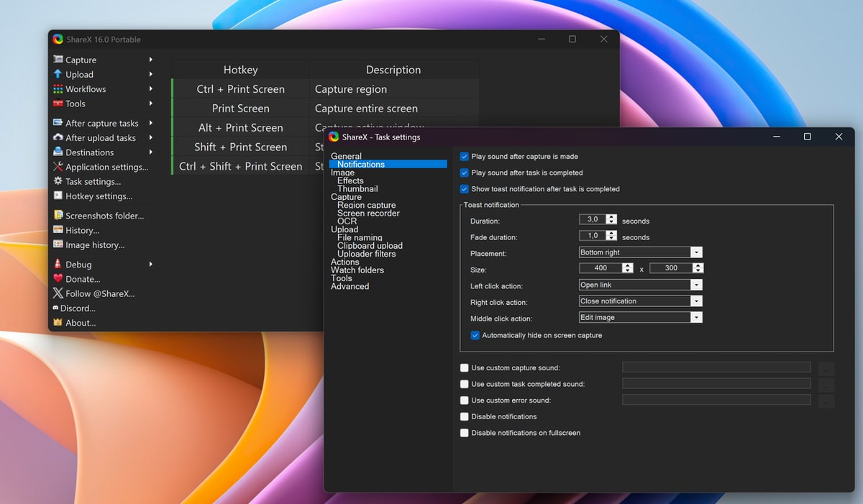
Task: Browse for custom capture sound file
Action: coord(826,367)
